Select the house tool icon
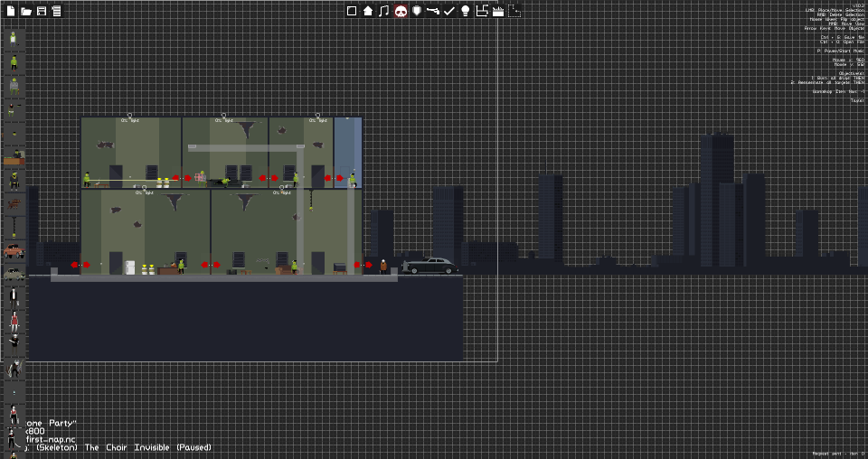The width and height of the screenshot is (868, 459). 368,11
